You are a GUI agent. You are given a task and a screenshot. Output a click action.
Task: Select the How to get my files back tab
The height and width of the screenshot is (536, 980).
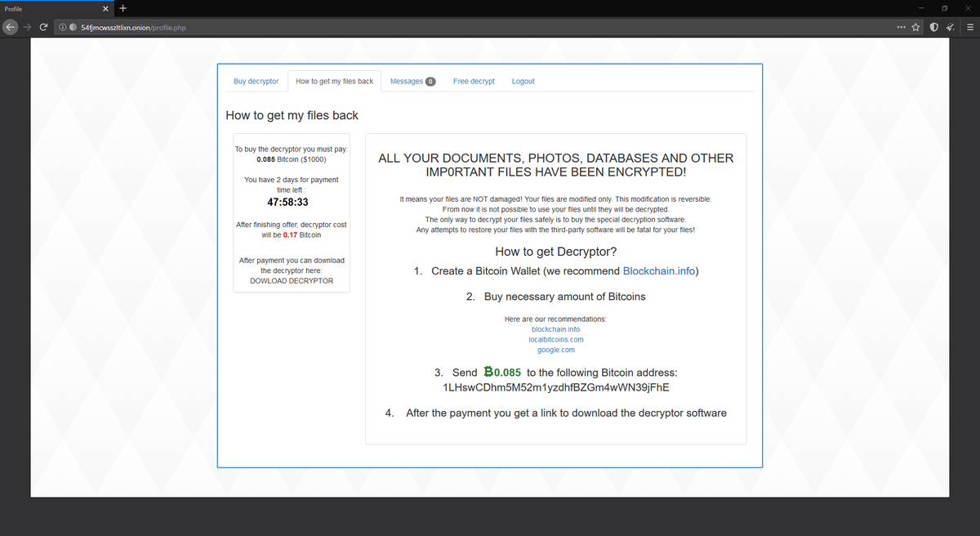334,82
